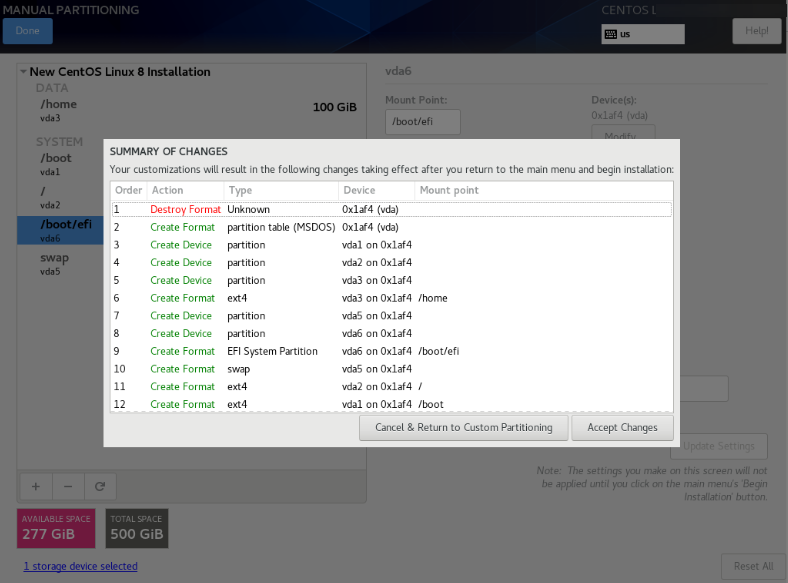Select row 10 Create Format swap
788x583 pixels.
tap(391, 369)
